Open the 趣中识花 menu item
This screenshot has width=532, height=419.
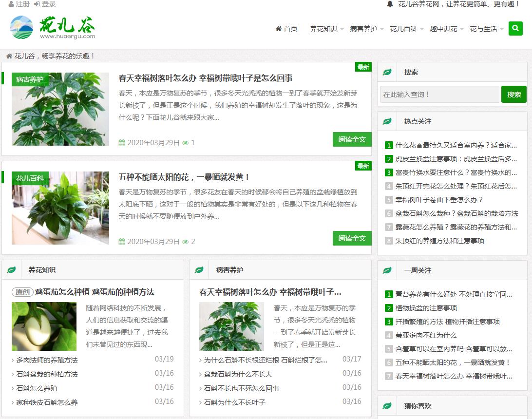point(444,28)
